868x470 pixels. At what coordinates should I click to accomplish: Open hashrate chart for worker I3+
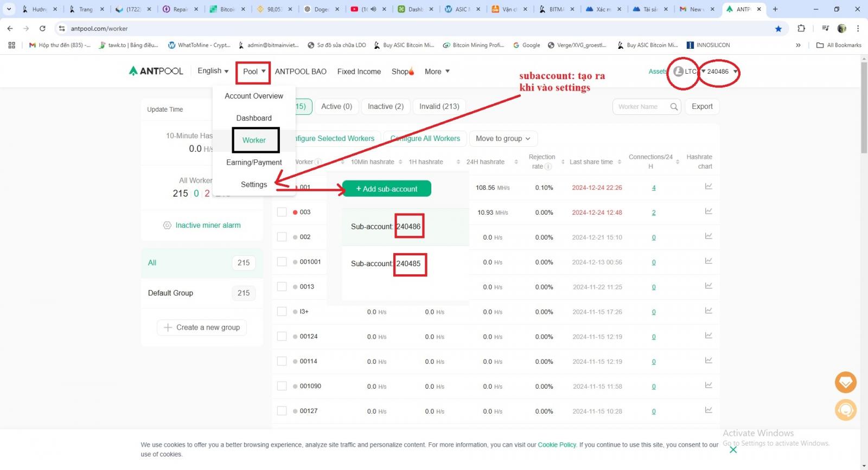709,311
